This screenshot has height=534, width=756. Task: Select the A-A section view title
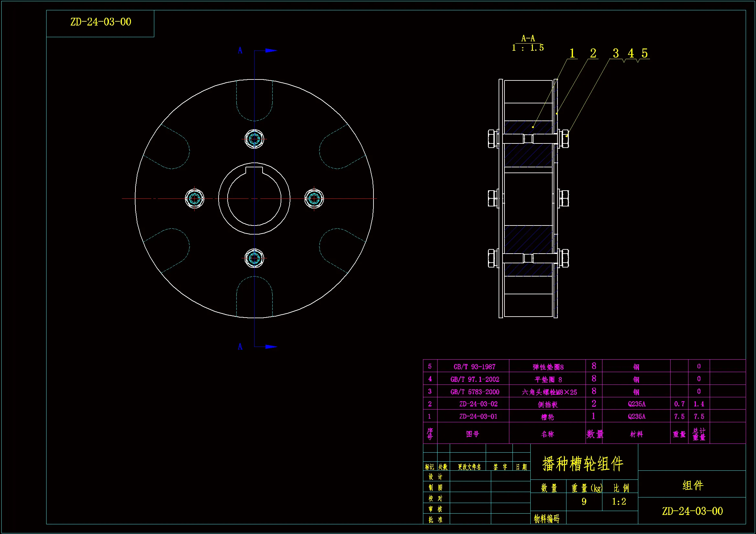(528, 38)
